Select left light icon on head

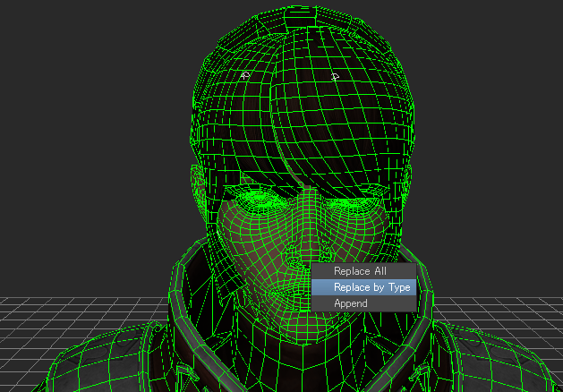coord(245,75)
